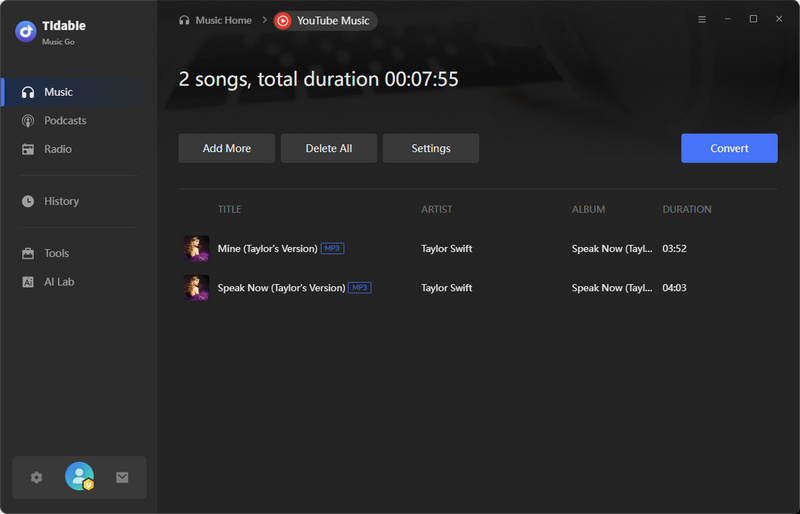Start conversion with the Convert button
The height and width of the screenshot is (514, 800).
(x=729, y=149)
